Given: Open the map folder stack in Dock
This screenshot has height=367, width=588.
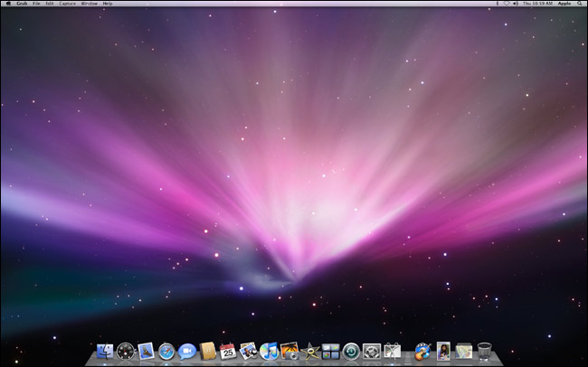Looking at the screenshot, I should pos(464,352).
